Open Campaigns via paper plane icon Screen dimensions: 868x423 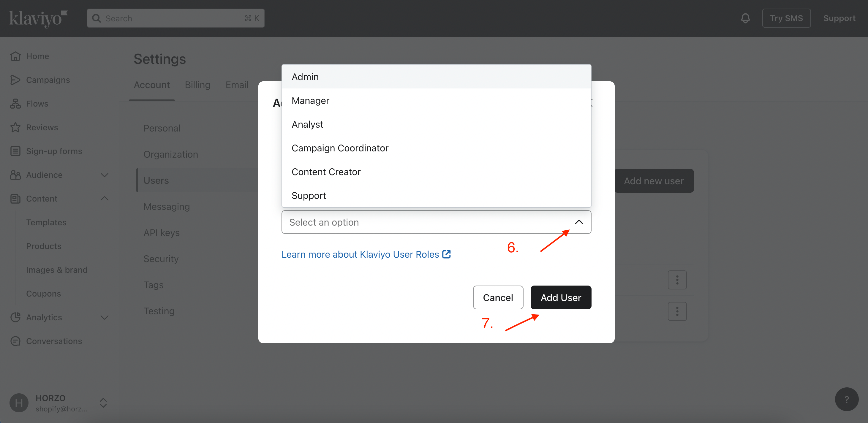pyautogui.click(x=15, y=80)
